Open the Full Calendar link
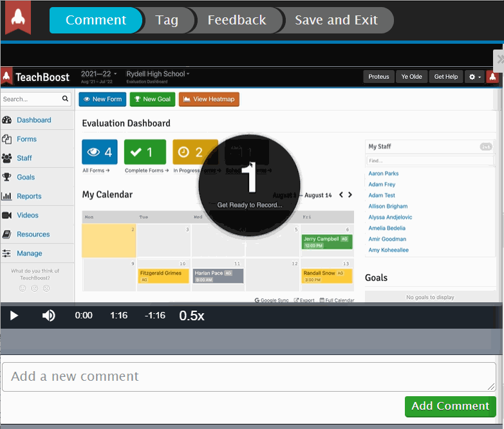This screenshot has width=504, height=429. [337, 300]
